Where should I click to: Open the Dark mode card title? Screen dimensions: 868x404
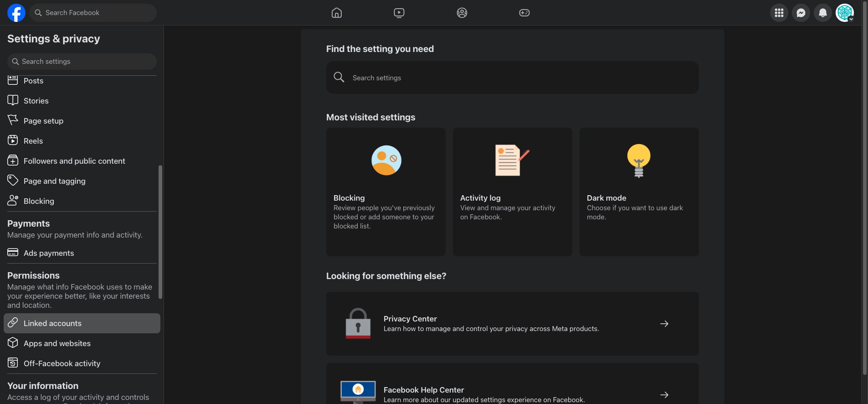coord(606,198)
